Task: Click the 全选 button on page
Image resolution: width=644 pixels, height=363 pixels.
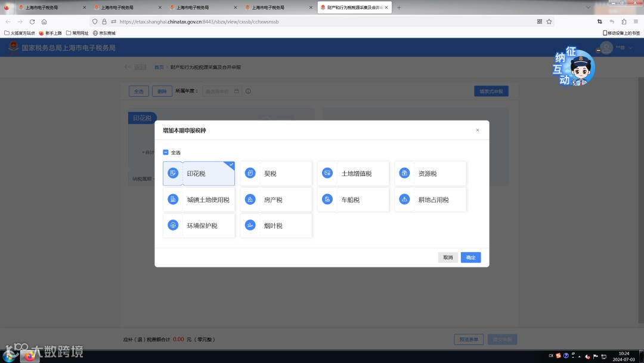Action: pyautogui.click(x=139, y=91)
